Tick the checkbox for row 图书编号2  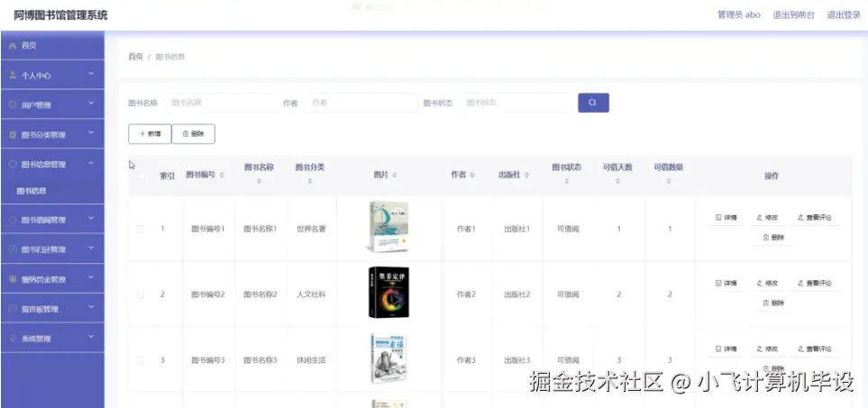141,295
